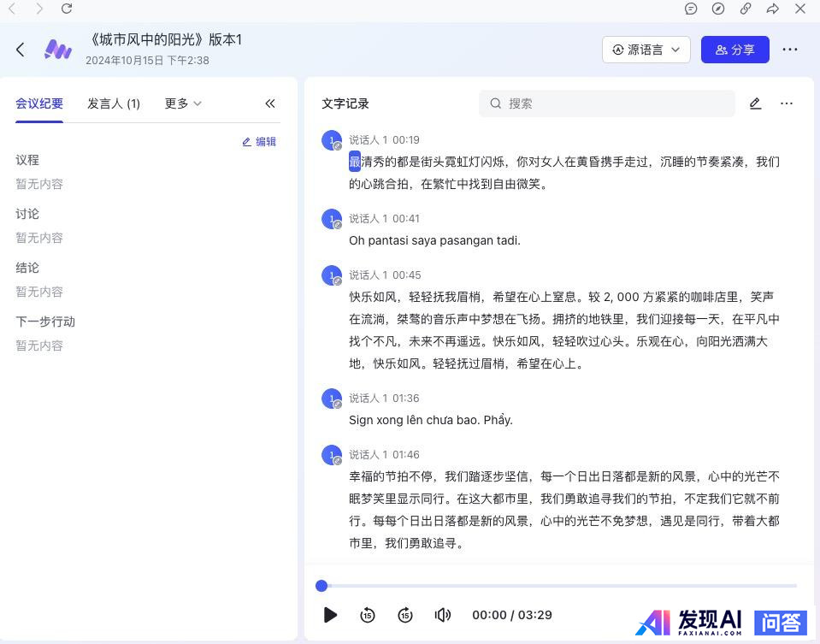Expand the 更多 tab dropdown
Screen dimensions: 820x644
[x=183, y=103]
